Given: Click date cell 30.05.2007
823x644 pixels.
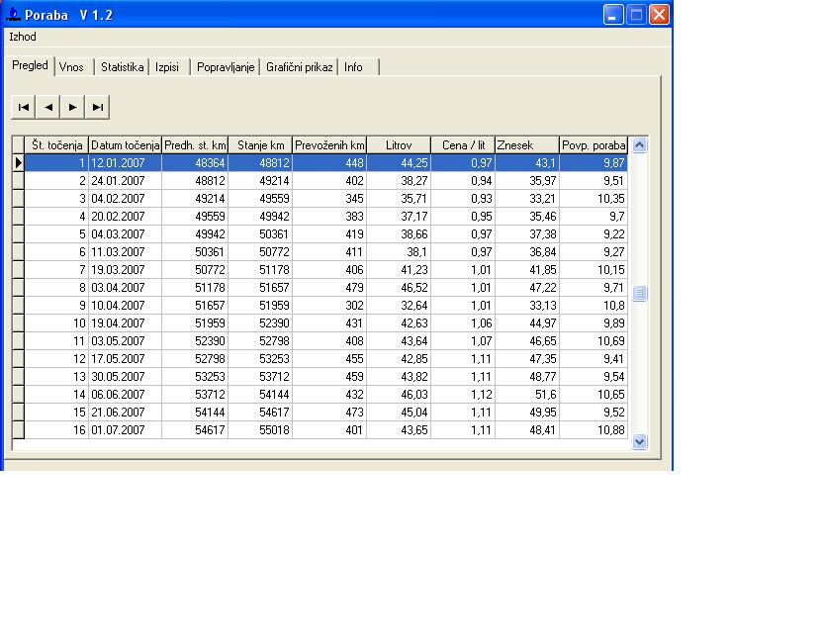Looking at the screenshot, I should [125, 377].
